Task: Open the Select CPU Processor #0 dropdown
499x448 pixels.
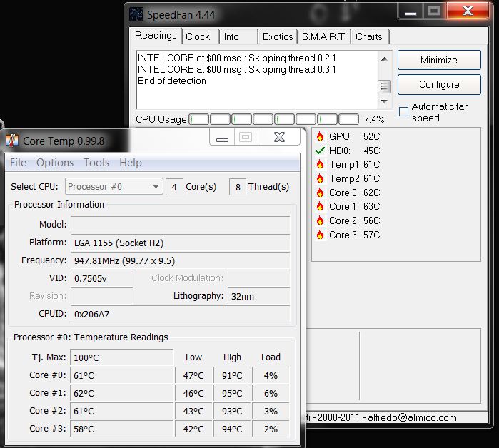Action: click(114, 186)
